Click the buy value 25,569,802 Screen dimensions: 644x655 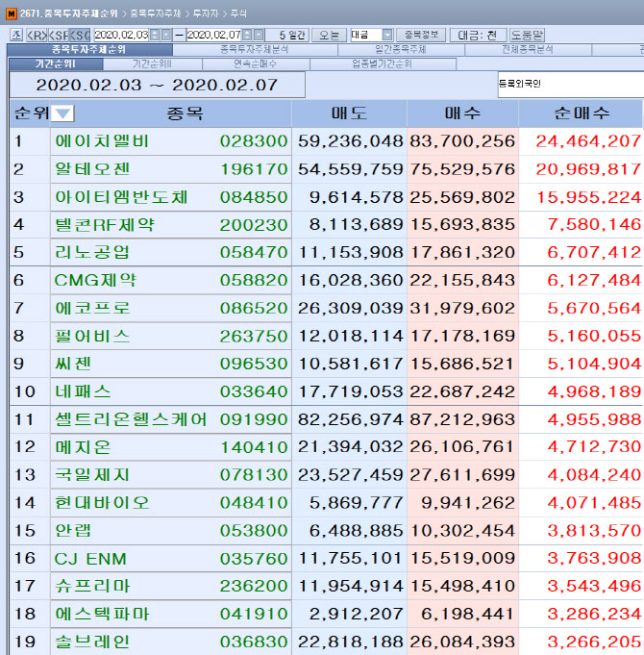tap(462, 197)
